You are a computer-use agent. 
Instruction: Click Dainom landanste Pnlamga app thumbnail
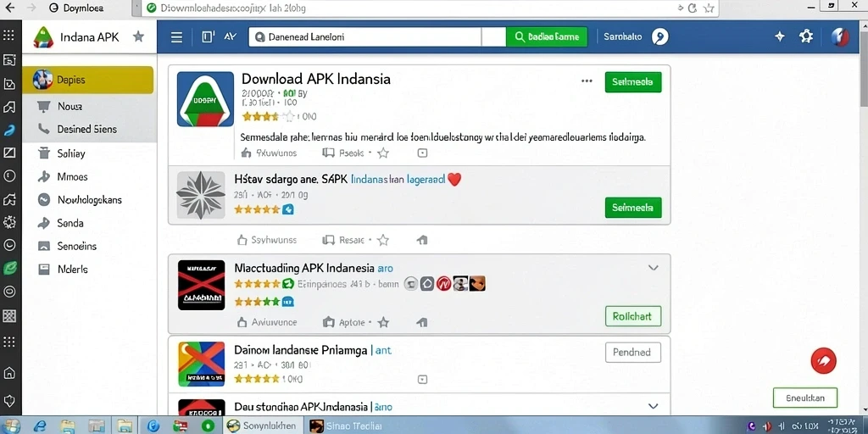(x=202, y=364)
